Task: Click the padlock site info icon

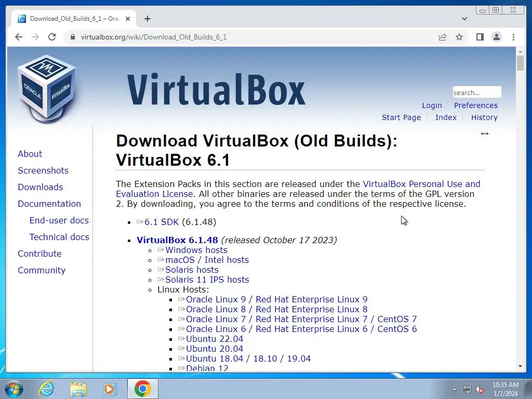Action: pyautogui.click(x=72, y=37)
